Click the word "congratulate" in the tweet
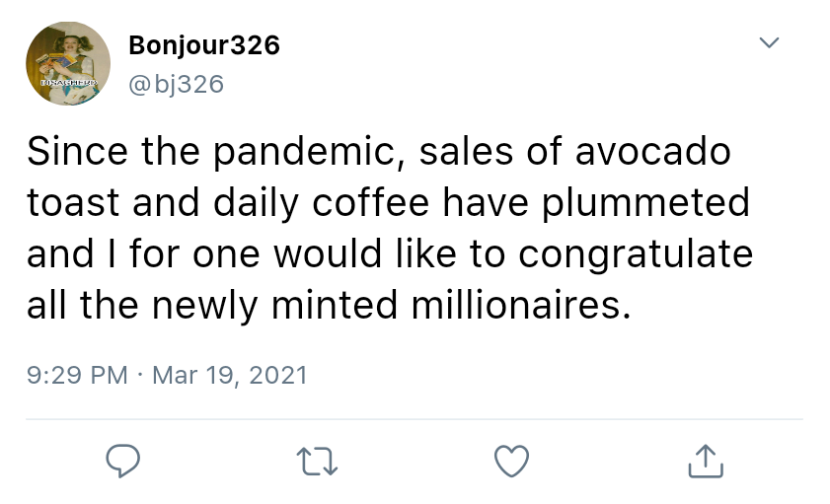This screenshot has height=504, width=830. 636,254
